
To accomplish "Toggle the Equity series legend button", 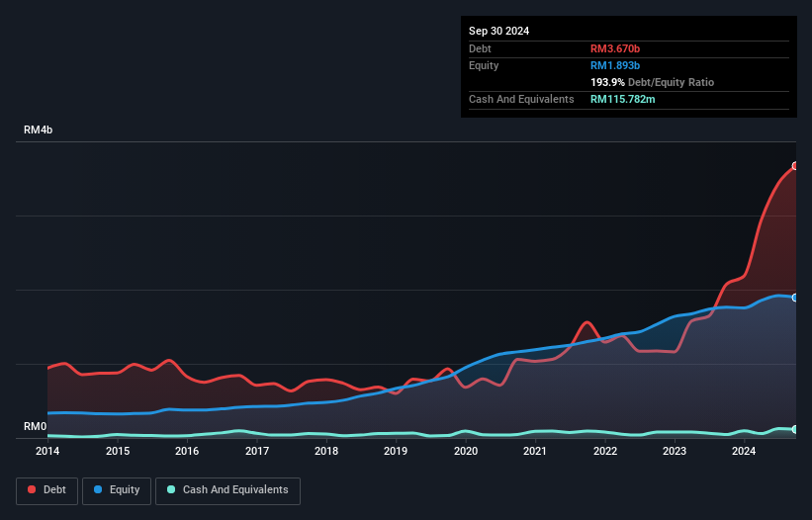I will [117, 490].
